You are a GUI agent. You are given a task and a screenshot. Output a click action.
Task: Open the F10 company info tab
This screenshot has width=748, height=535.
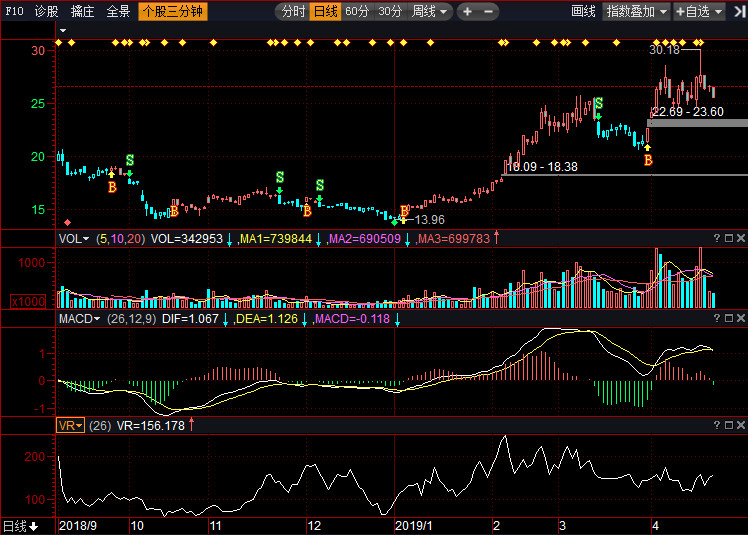click(x=14, y=11)
